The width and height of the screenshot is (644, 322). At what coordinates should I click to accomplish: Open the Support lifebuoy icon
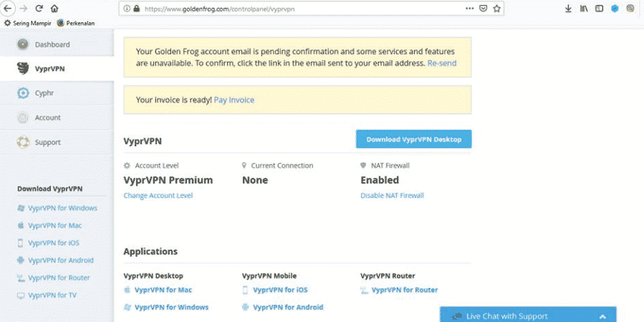23,142
